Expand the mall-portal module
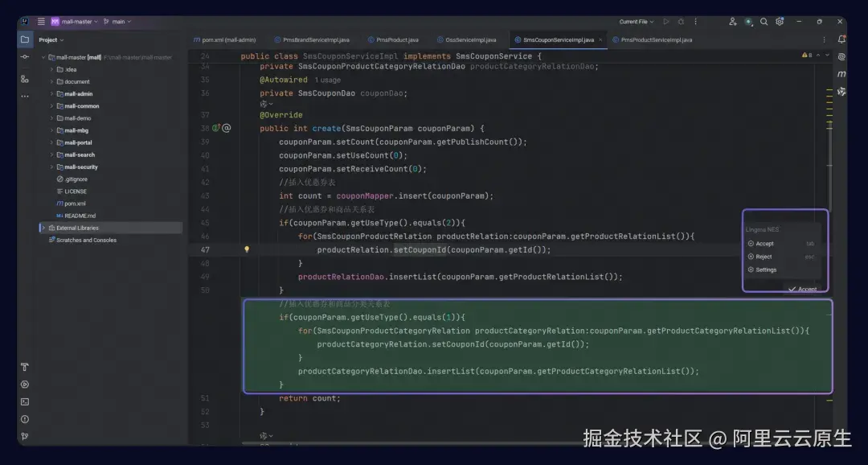Screen dimensions: 868x465 click(x=51, y=142)
